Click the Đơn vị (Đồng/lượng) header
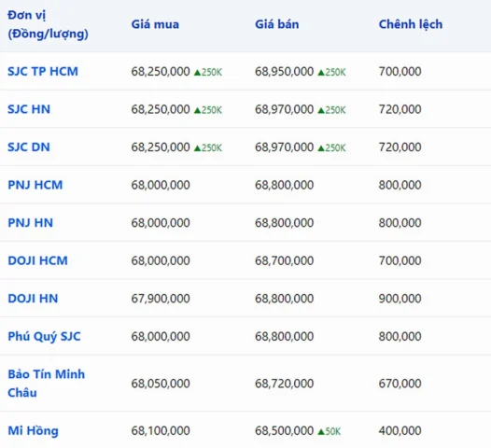 pos(48,24)
